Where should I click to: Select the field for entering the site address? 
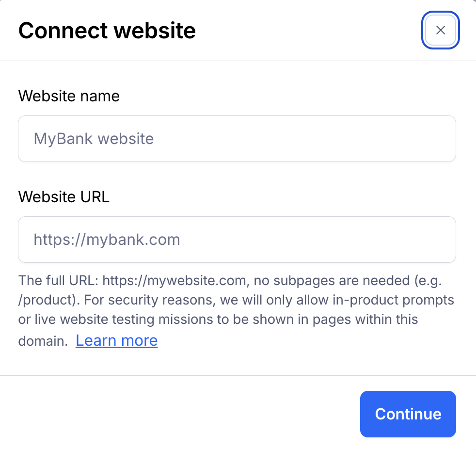237,240
